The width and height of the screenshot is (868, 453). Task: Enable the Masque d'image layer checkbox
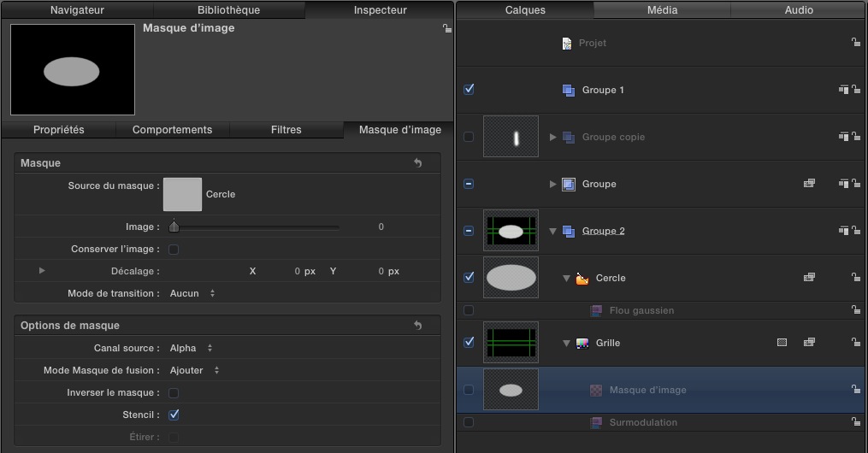(x=469, y=390)
